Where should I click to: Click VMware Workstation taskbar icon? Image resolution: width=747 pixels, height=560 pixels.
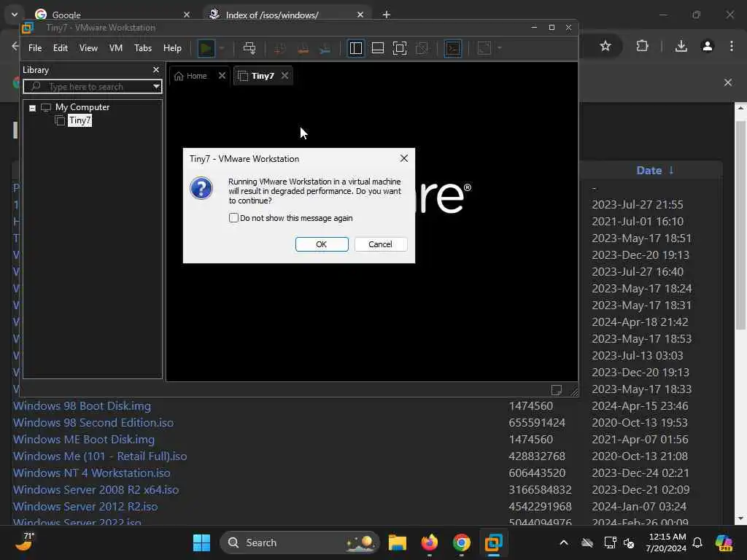tap(494, 542)
